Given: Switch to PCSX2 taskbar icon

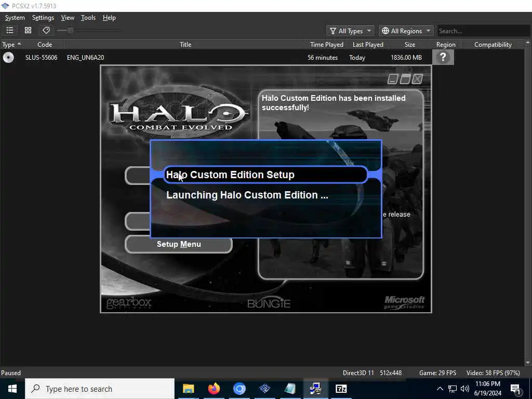Looking at the screenshot, I should (264, 389).
